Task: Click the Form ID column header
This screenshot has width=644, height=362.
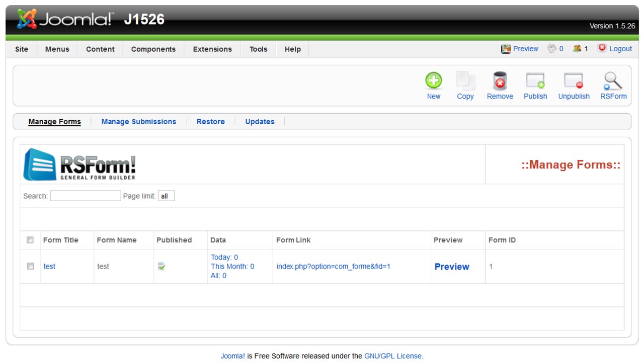Action: point(502,240)
